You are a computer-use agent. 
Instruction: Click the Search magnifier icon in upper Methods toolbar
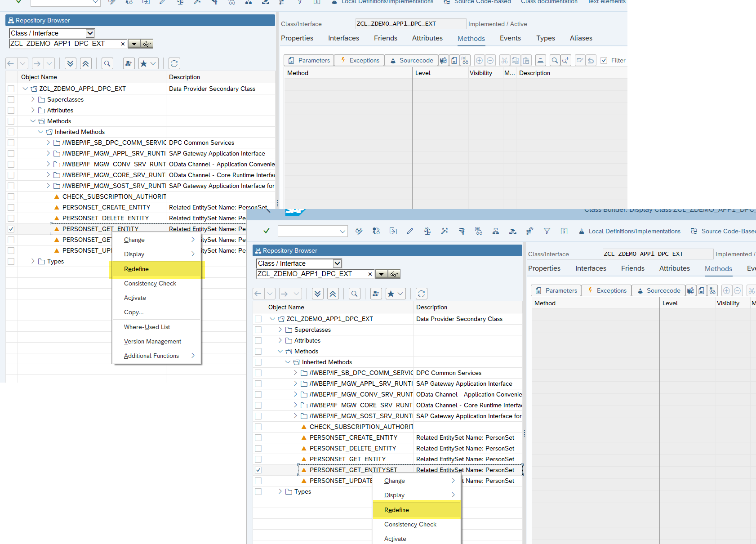[x=555, y=60]
